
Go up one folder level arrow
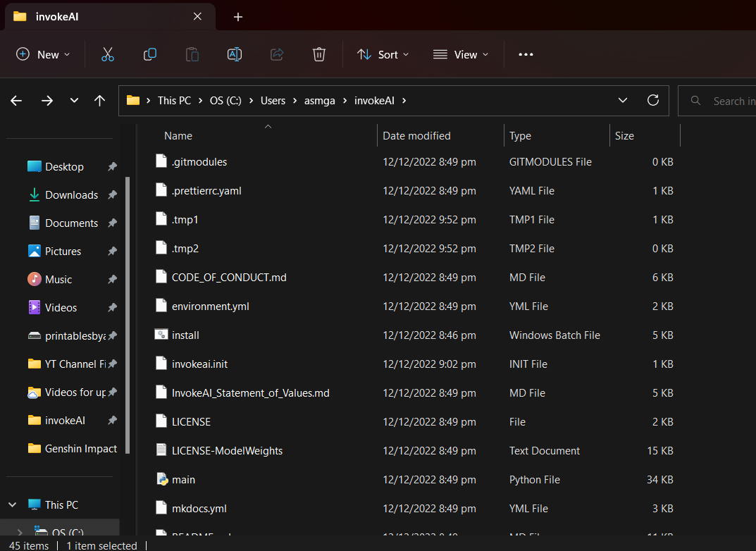[x=99, y=101]
